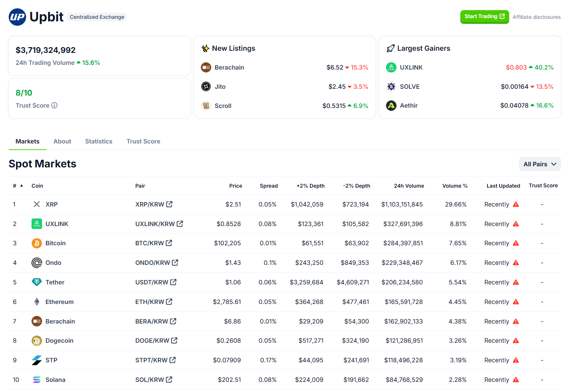Image resolution: width=573 pixels, height=392 pixels.
Task: Open the All Pairs dropdown
Action: pos(540,164)
